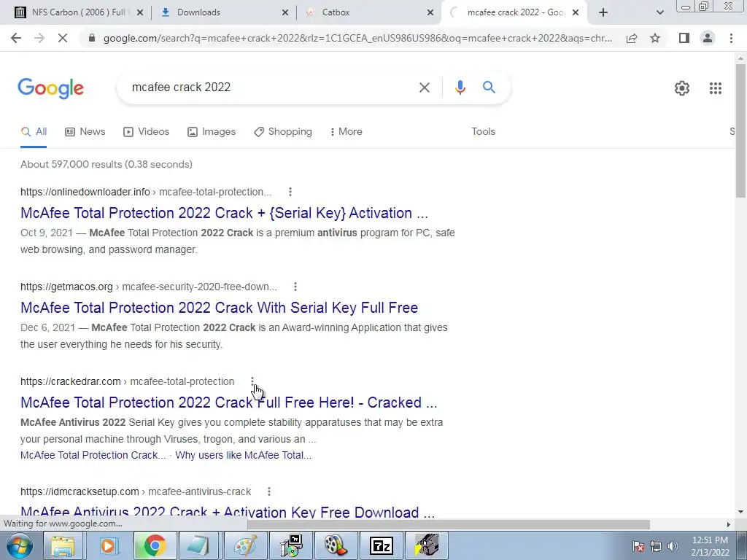Open options for idmcracksetup.com result
This screenshot has width=747, height=560.
[x=269, y=491]
